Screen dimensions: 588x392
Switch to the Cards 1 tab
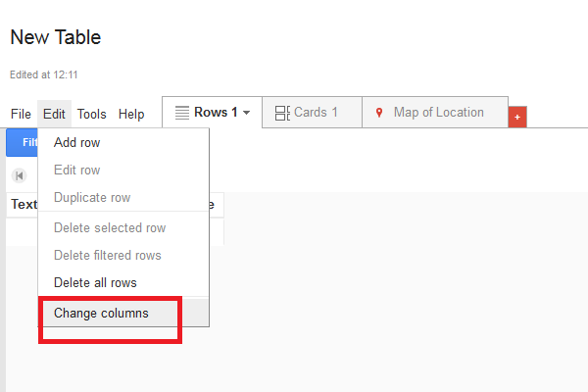point(312,112)
